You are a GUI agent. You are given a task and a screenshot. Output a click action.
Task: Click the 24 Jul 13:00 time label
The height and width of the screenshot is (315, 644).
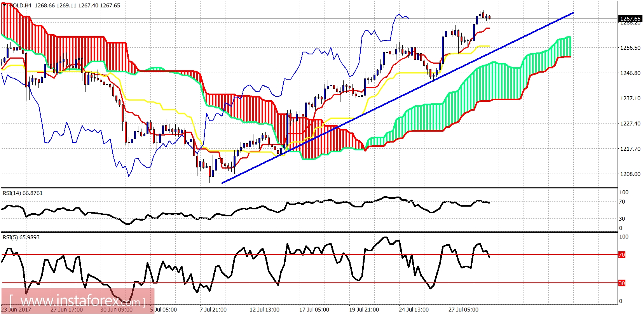414,310
